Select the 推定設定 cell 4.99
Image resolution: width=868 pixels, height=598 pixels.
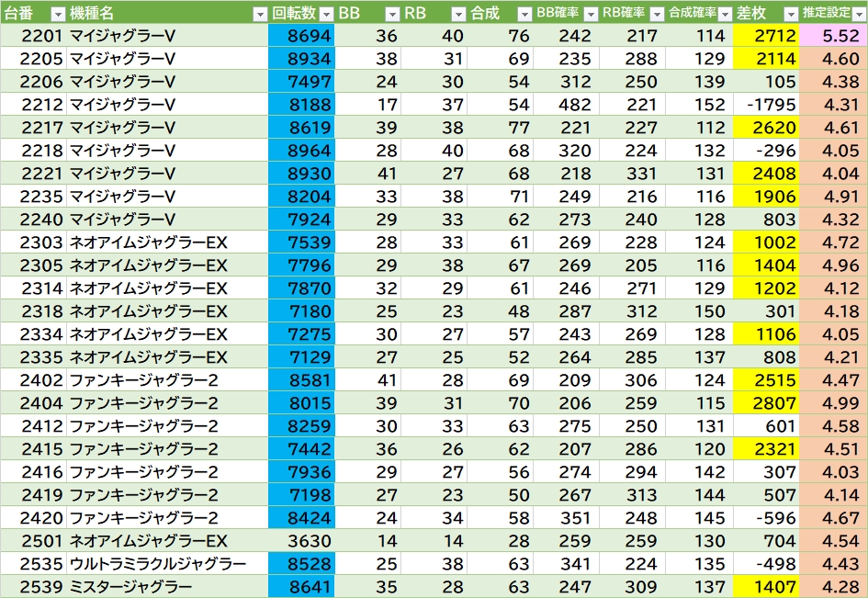point(834,403)
